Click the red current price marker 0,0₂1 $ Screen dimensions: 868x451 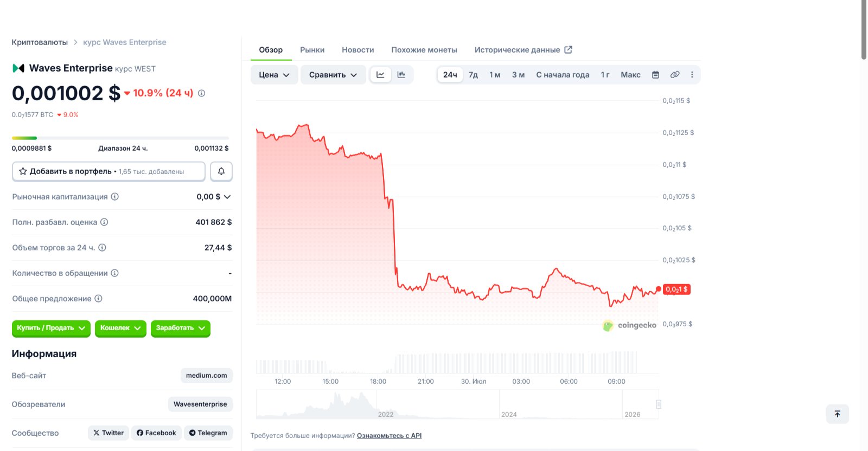676,289
